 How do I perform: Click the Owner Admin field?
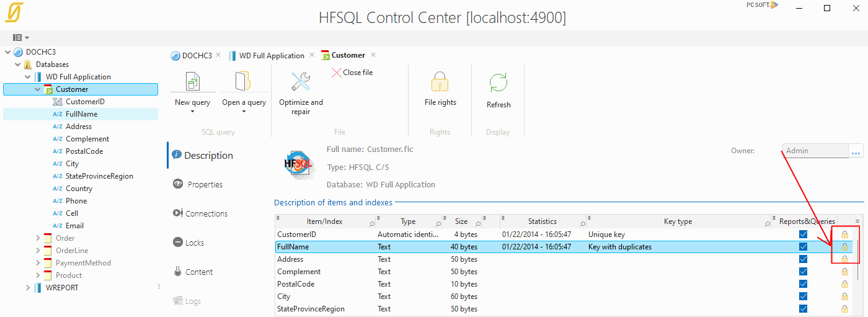(x=815, y=151)
